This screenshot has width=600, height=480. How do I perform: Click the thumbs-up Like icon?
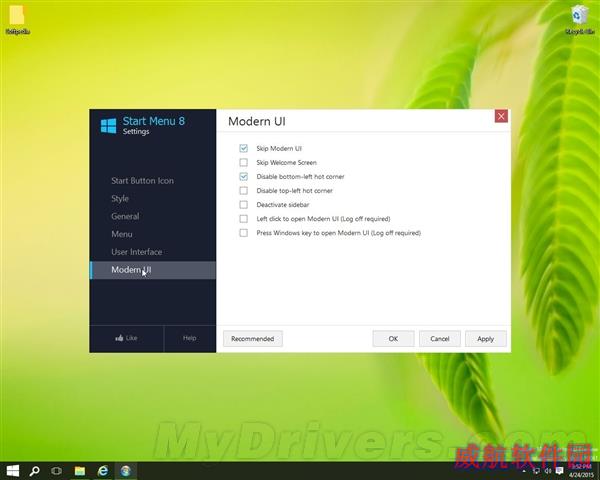119,338
